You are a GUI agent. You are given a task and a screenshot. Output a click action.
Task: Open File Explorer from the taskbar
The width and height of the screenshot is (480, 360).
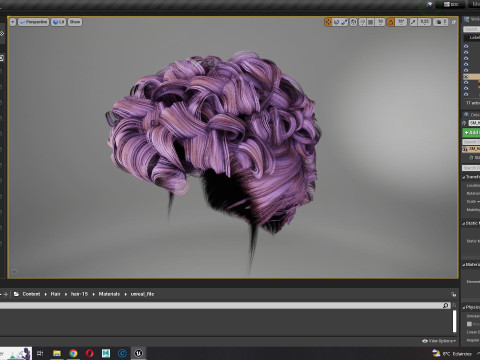(57, 353)
